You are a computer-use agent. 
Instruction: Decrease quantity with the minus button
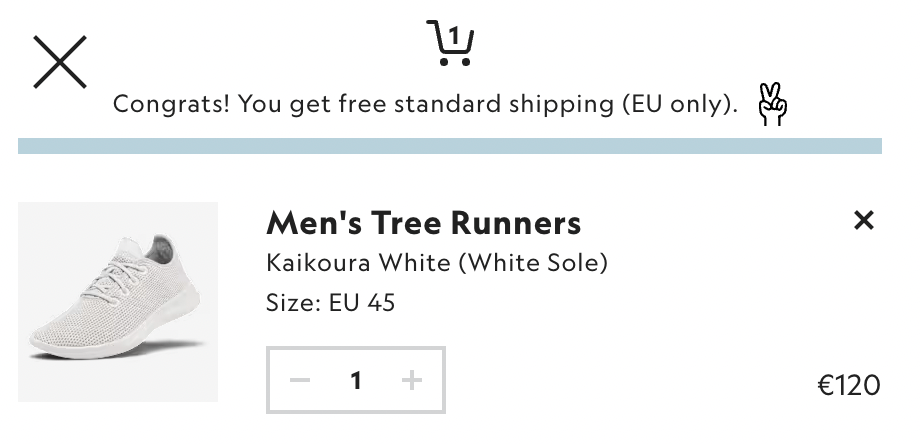click(300, 380)
